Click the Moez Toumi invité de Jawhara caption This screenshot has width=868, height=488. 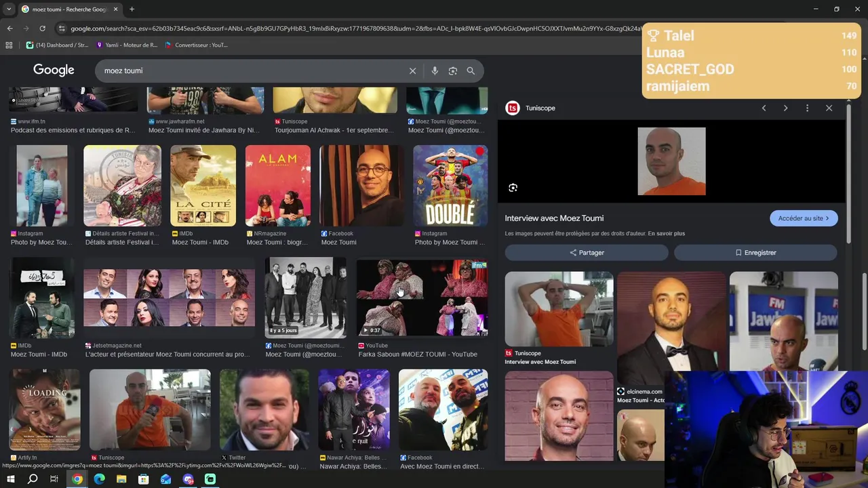click(204, 130)
